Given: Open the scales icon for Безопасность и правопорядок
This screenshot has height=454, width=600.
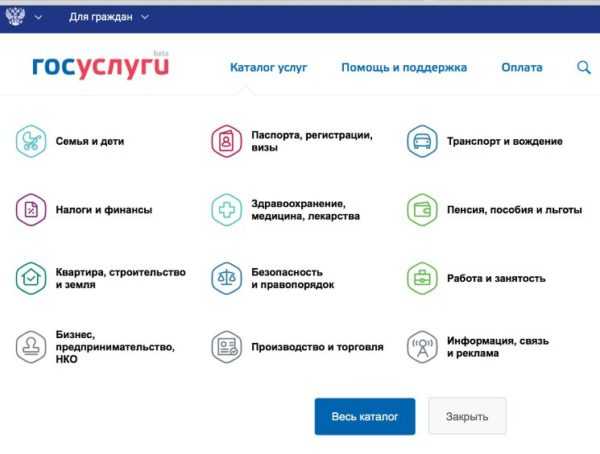Looking at the screenshot, I should (x=227, y=278).
